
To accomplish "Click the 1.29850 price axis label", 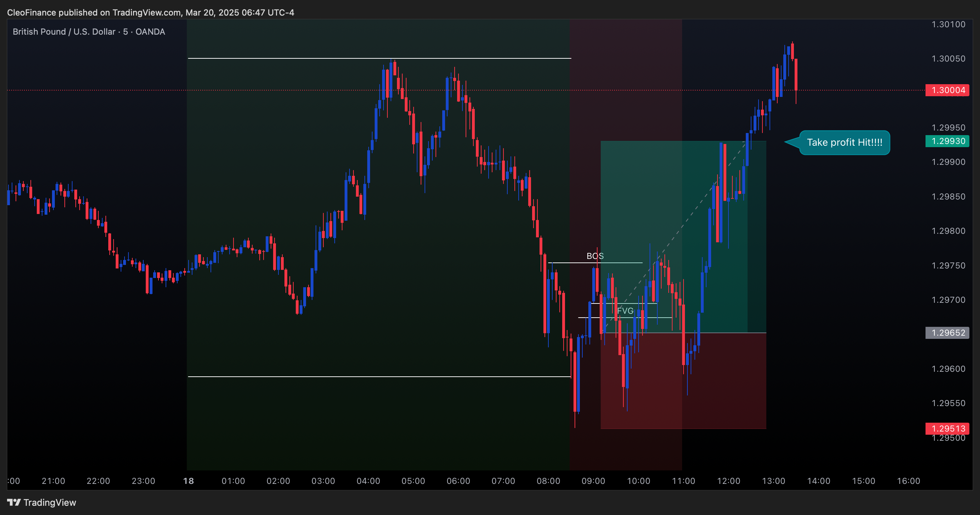I will click(948, 197).
